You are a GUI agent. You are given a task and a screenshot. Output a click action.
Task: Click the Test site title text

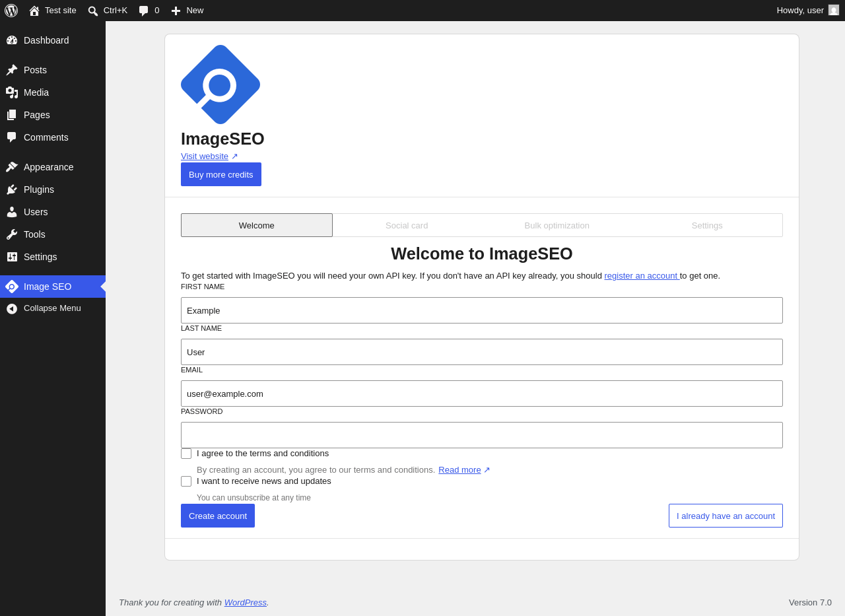coord(61,11)
